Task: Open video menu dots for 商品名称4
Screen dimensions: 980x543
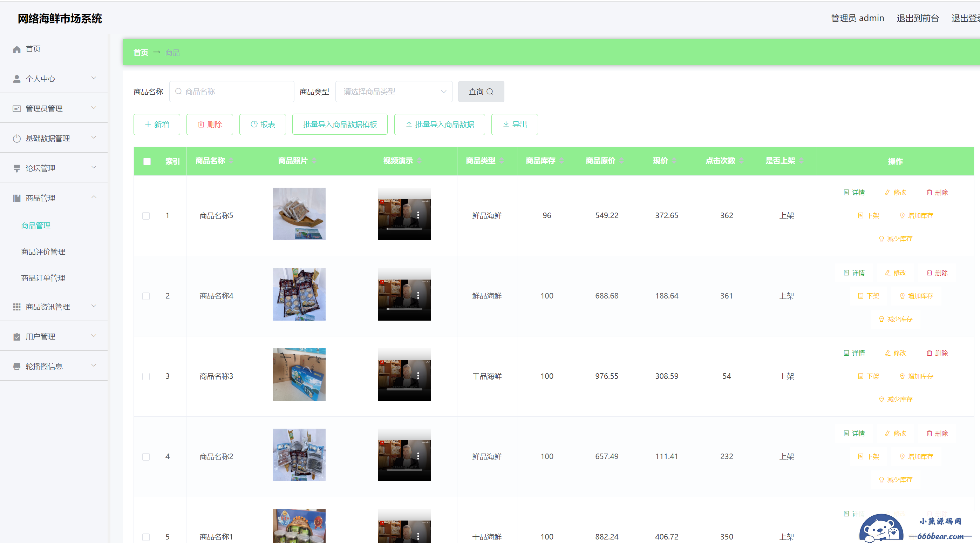Action: 418,295
